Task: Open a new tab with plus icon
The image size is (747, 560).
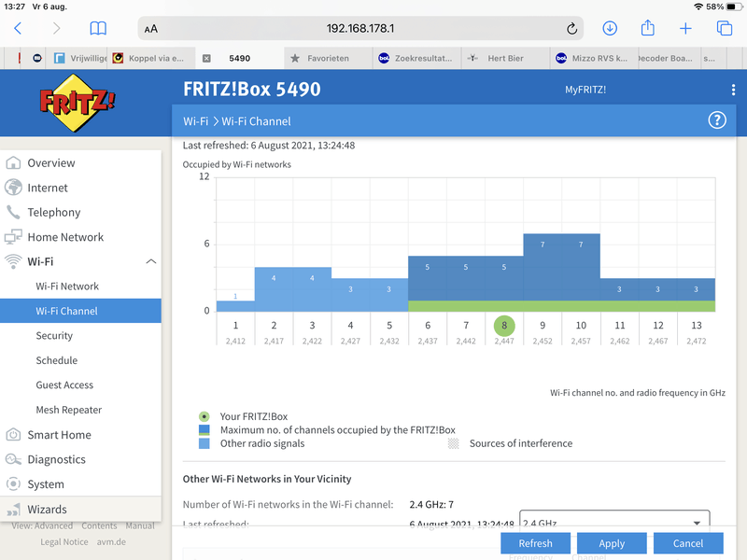Action: [685, 29]
